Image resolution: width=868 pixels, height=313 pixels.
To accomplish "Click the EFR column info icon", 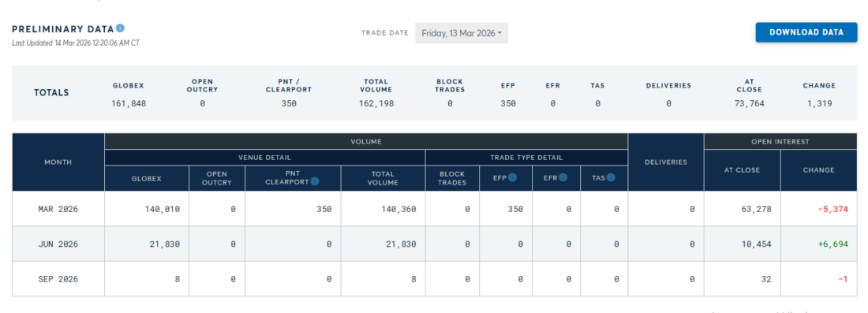I will tap(563, 177).
